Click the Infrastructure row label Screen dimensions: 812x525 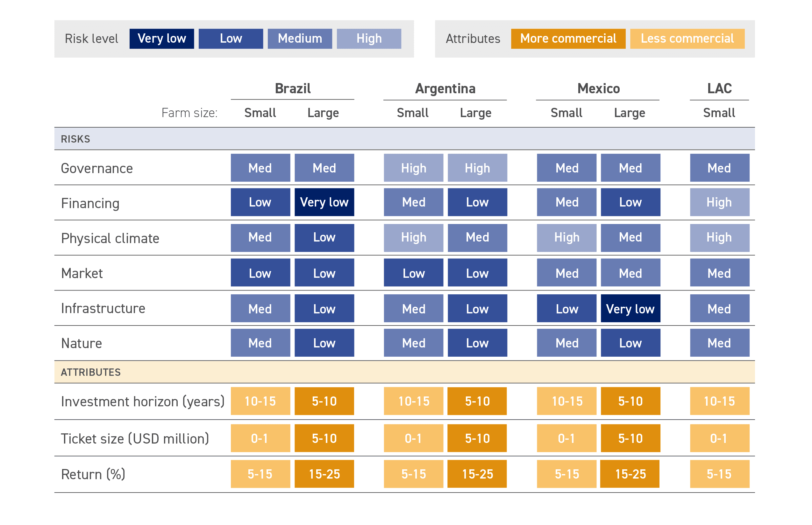tap(103, 308)
